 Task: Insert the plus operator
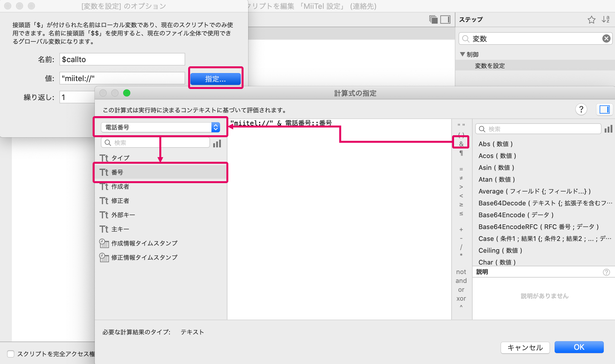coord(461,229)
